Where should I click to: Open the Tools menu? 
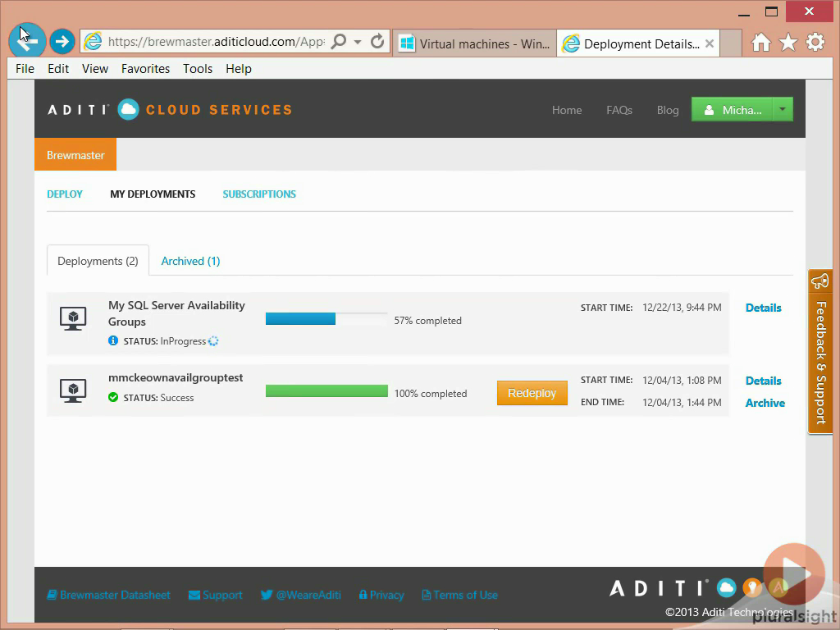[198, 69]
